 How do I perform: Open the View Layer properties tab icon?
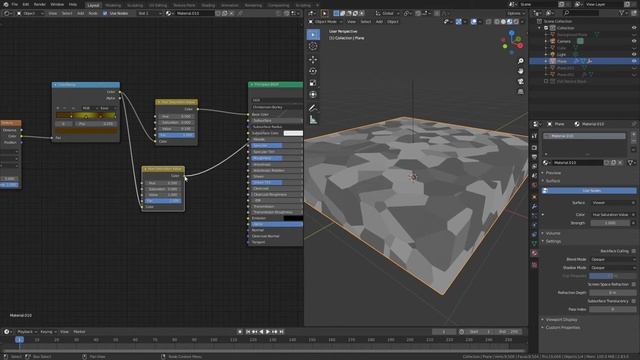click(x=534, y=166)
